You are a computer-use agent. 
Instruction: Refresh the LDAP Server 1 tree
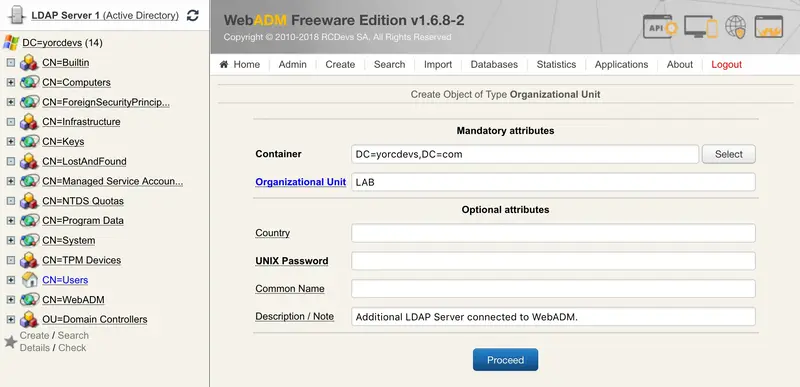click(x=192, y=15)
